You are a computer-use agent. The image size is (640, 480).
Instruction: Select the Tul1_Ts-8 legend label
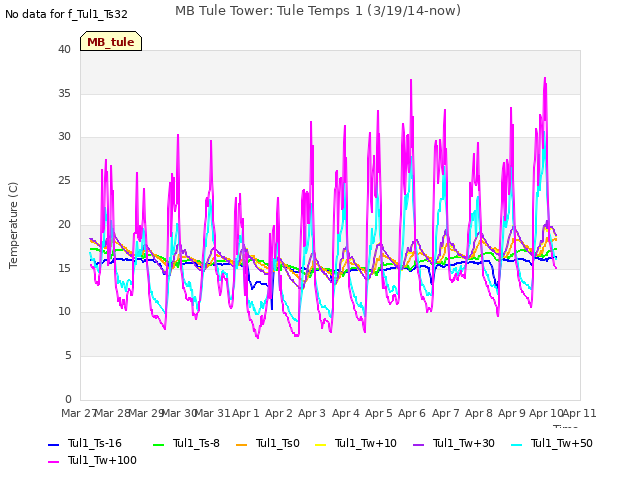(196, 443)
